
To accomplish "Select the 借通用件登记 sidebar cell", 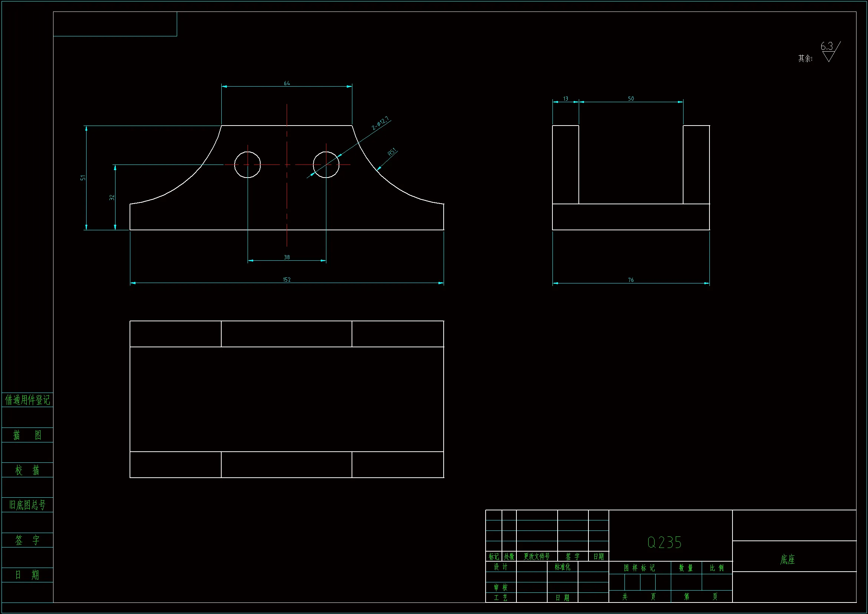I will point(27,400).
